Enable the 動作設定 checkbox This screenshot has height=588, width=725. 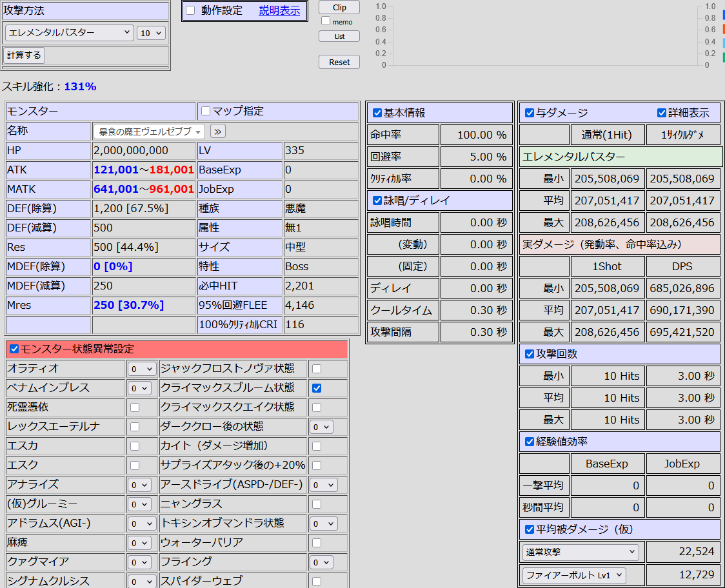[x=190, y=10]
